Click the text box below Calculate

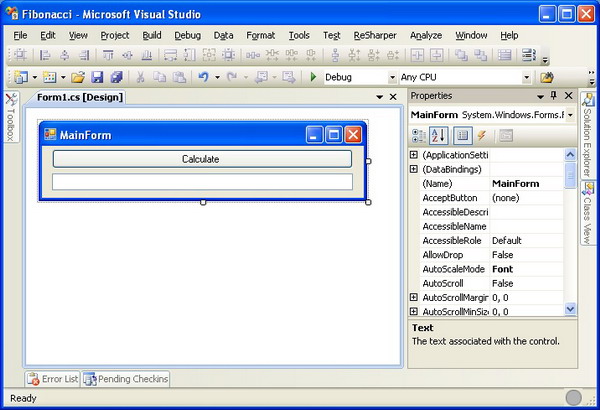[202, 182]
